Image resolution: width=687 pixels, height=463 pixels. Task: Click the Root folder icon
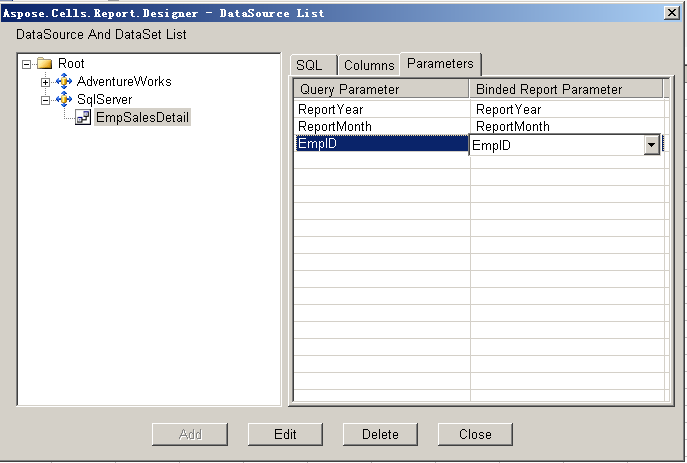45,64
